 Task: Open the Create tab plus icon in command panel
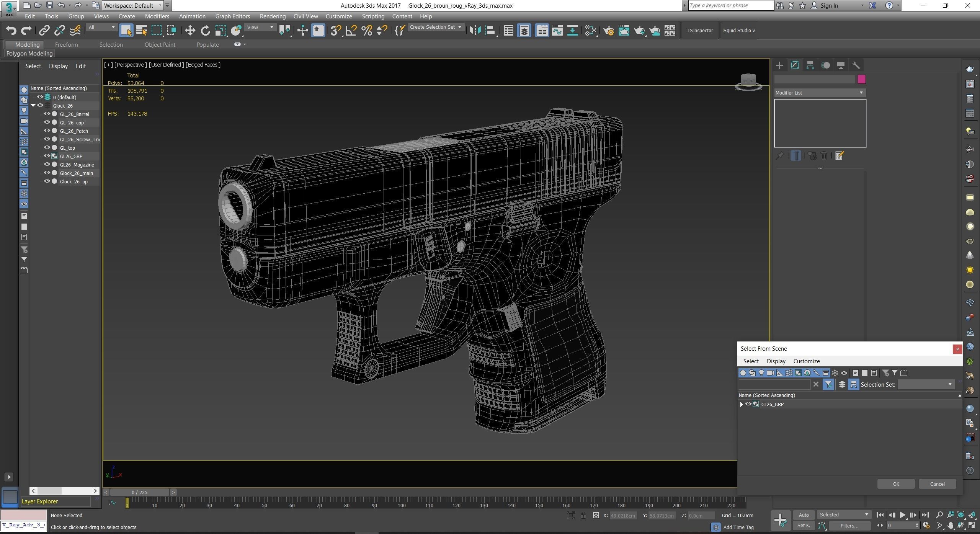click(779, 65)
